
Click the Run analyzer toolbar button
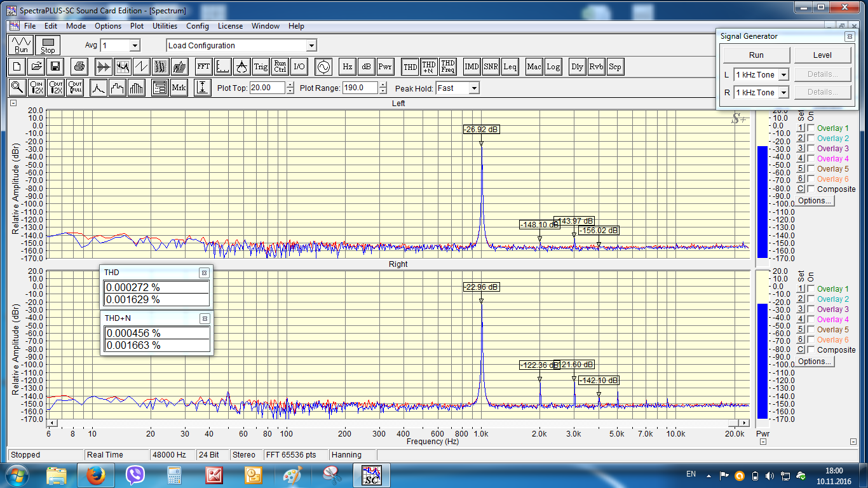(x=22, y=45)
